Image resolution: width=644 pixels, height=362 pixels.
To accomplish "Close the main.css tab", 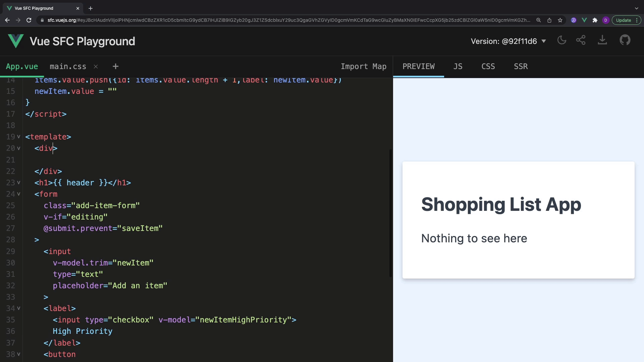I will tap(96, 66).
